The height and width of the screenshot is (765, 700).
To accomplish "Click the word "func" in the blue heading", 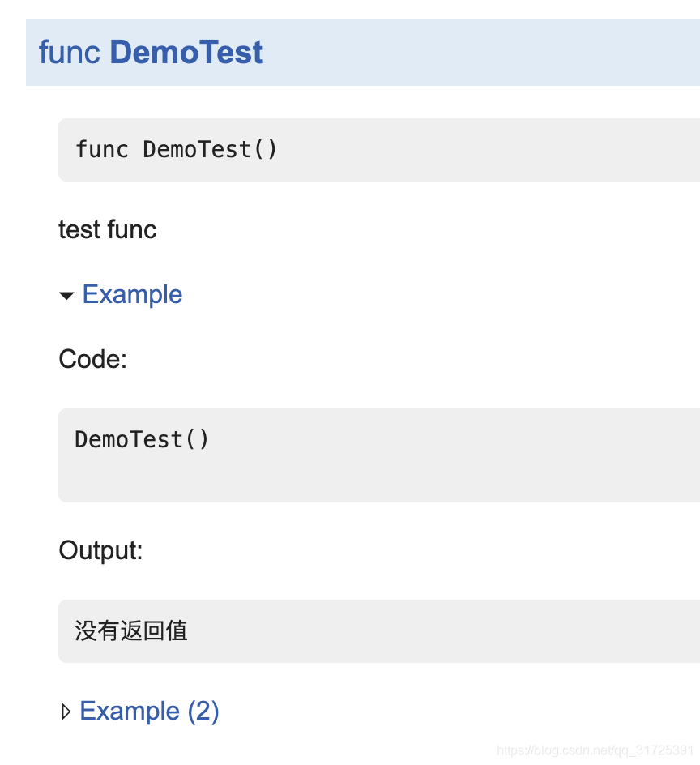I will tap(70, 53).
